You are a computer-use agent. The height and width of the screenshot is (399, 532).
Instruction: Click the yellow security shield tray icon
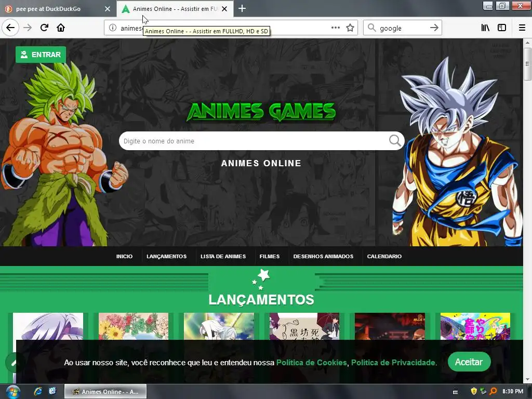point(474,392)
